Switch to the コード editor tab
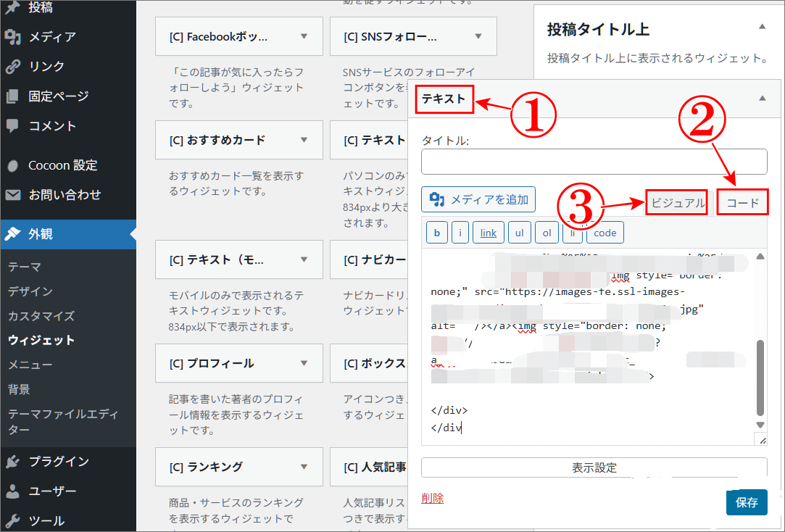 [742, 203]
